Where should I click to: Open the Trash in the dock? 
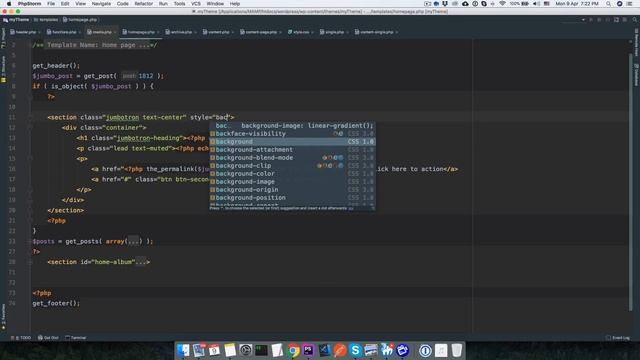click(x=457, y=350)
